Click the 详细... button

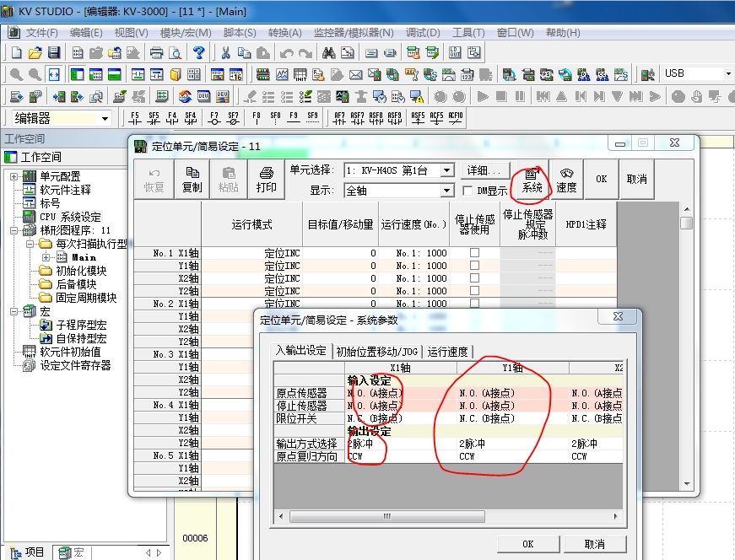coord(484,170)
